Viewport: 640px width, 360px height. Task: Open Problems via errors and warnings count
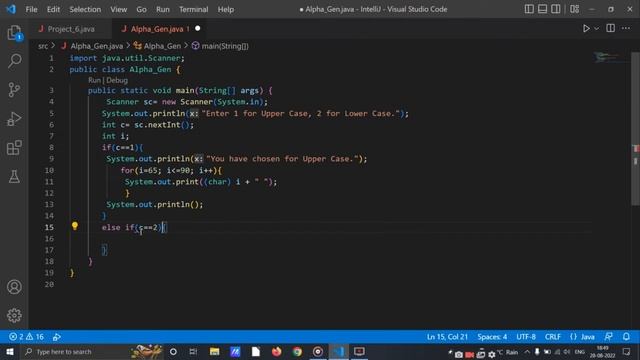pyautogui.click(x=26, y=337)
